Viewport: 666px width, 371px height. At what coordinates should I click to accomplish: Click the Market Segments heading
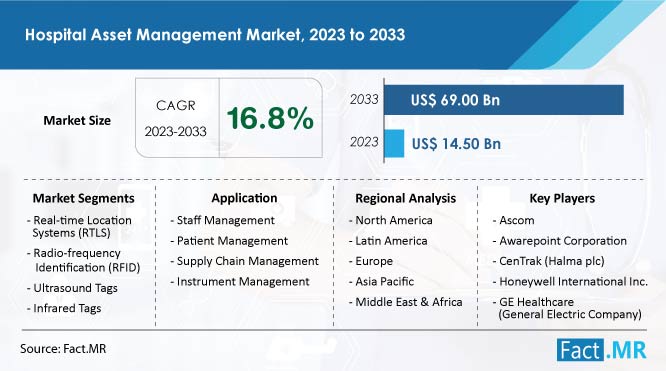point(84,198)
